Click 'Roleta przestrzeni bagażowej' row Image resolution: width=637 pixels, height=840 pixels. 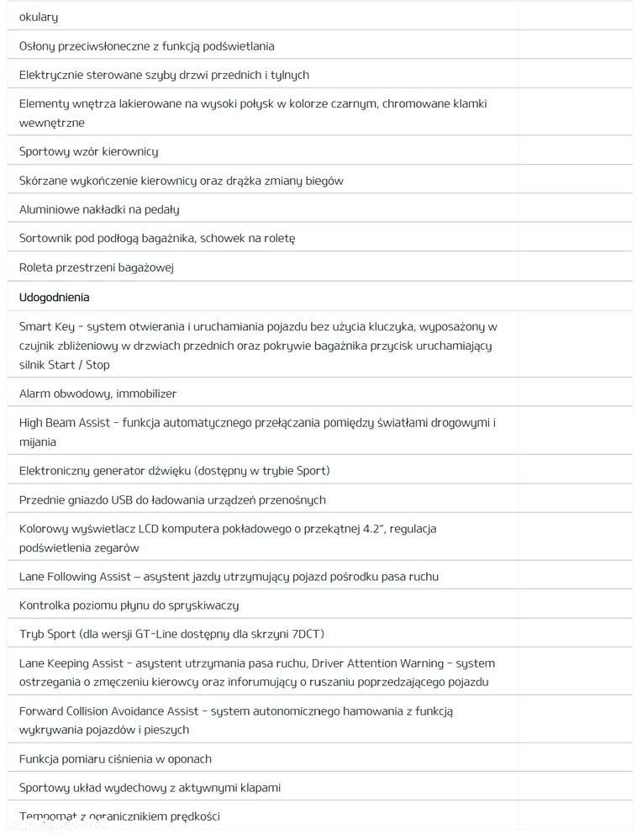pos(96,267)
